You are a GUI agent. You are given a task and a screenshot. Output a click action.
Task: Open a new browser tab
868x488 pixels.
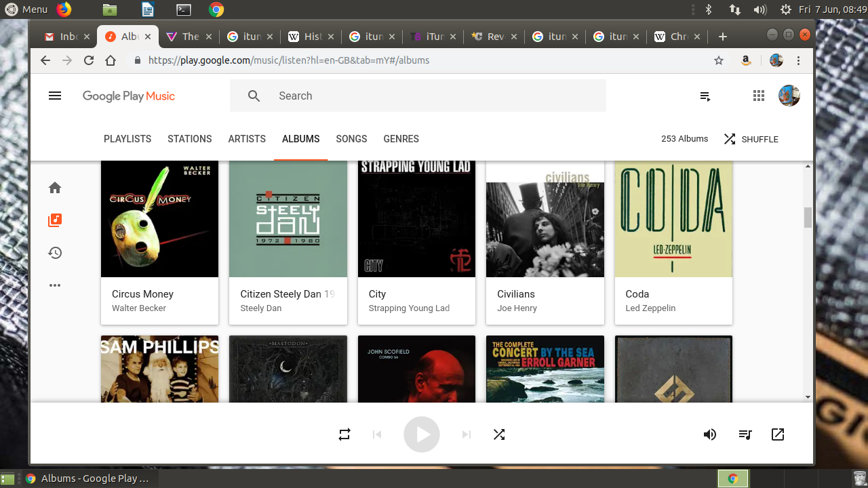722,37
